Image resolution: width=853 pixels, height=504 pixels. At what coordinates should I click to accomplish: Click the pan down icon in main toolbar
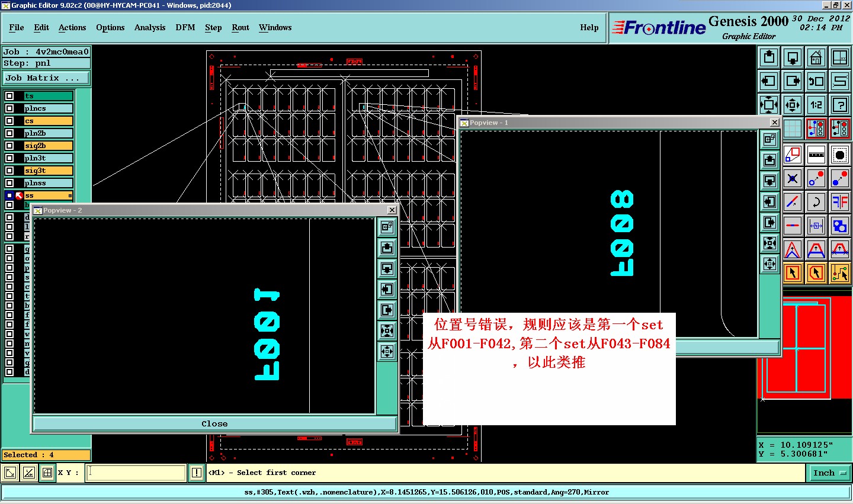coord(793,57)
